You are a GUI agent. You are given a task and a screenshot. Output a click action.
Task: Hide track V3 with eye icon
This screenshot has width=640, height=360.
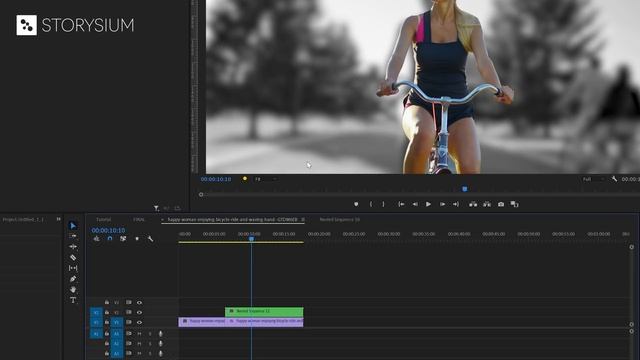139,302
